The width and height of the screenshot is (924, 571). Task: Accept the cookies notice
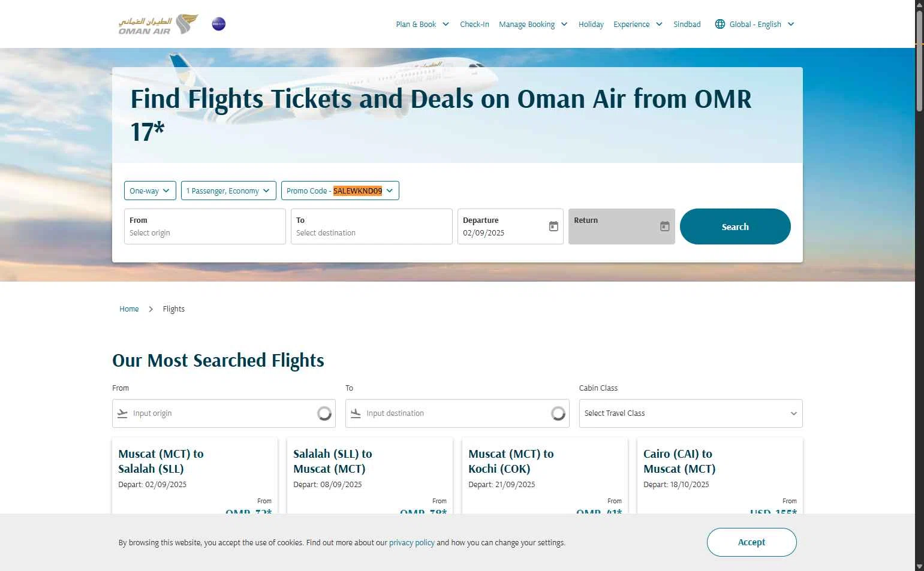pos(751,542)
